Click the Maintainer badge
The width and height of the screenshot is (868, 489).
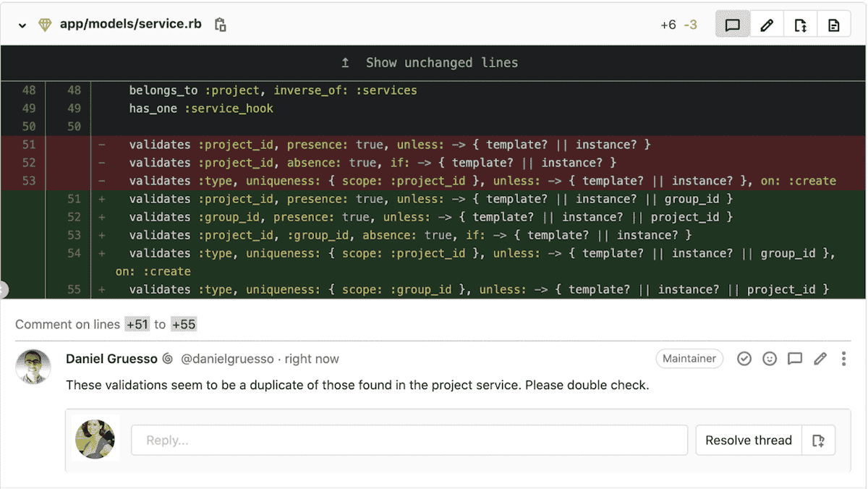pos(689,358)
